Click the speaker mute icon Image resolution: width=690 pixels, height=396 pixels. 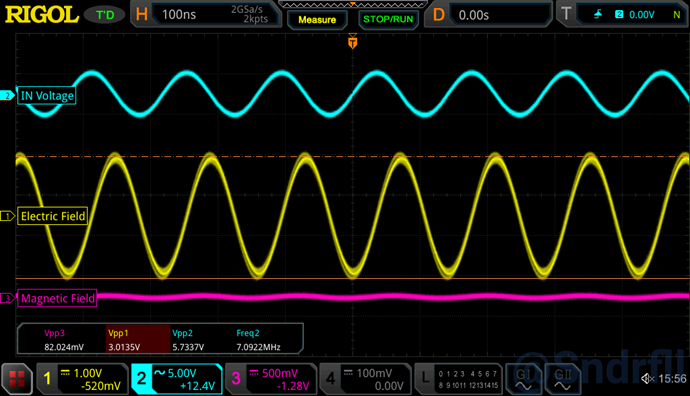click(647, 378)
